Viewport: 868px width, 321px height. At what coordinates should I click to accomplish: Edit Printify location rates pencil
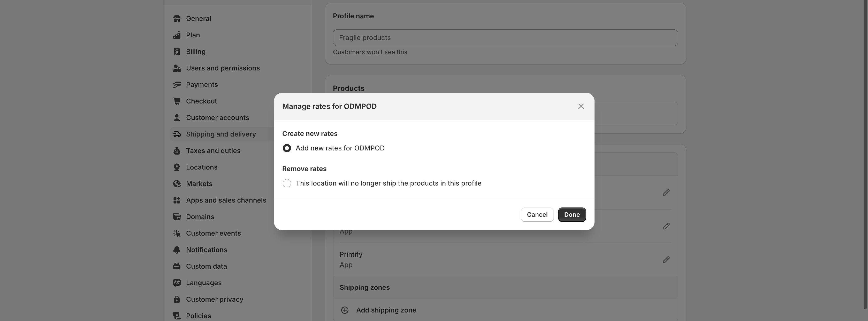click(x=666, y=259)
